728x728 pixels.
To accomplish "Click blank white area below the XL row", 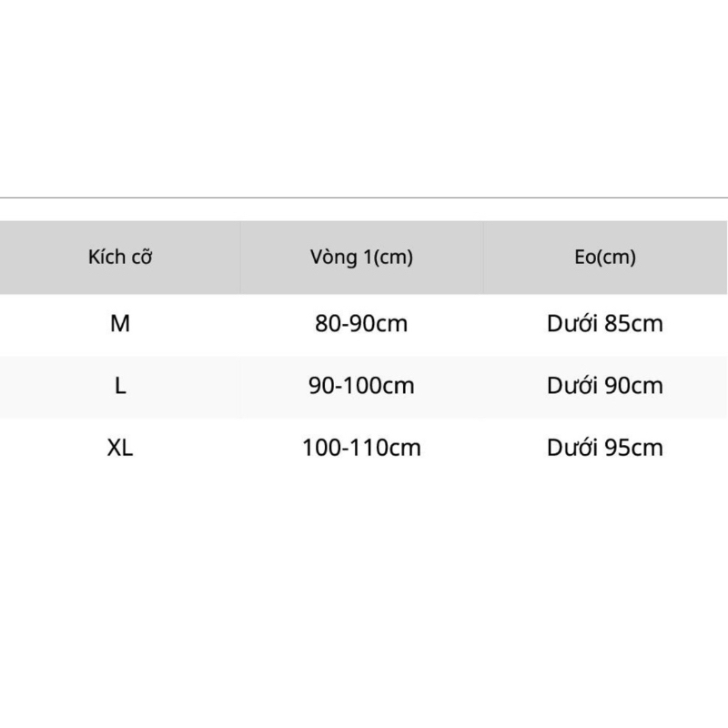I will pyautogui.click(x=364, y=591).
